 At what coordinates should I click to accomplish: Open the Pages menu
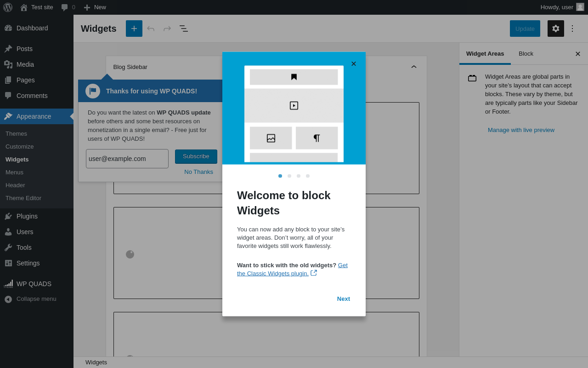(37, 80)
